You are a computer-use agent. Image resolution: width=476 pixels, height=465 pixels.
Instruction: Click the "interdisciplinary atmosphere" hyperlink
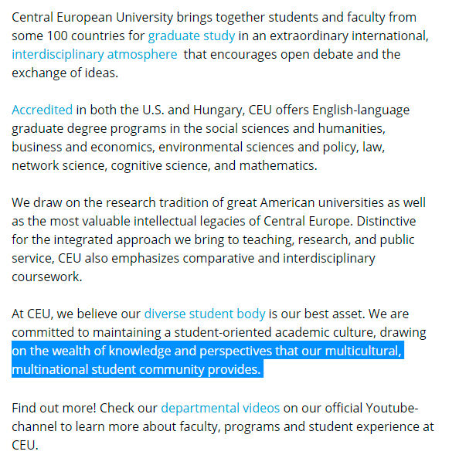(x=94, y=54)
